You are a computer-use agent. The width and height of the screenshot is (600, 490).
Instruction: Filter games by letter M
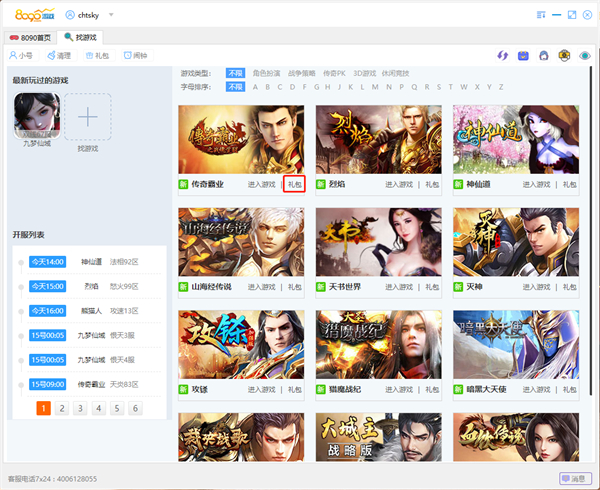375,87
